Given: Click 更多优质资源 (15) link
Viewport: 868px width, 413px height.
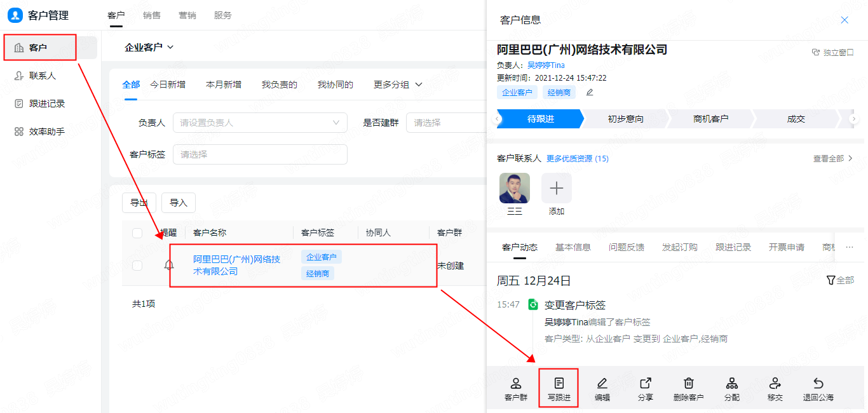Looking at the screenshot, I should [x=578, y=159].
